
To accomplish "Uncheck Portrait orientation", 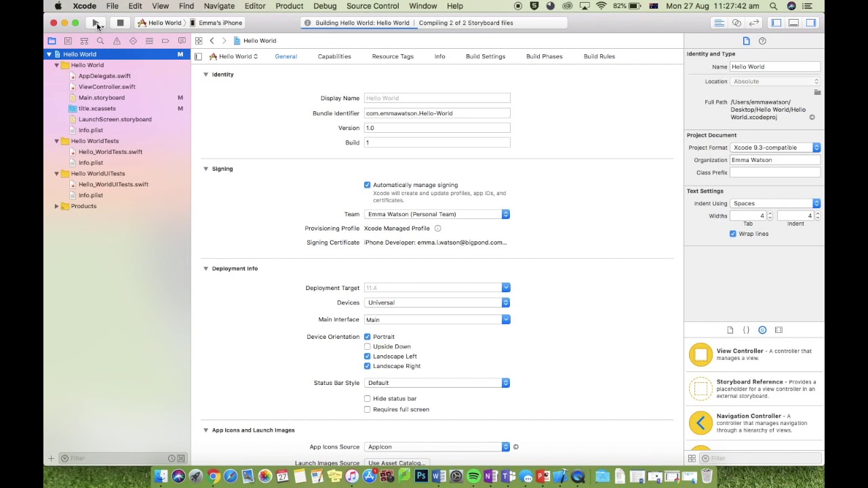I will point(368,337).
